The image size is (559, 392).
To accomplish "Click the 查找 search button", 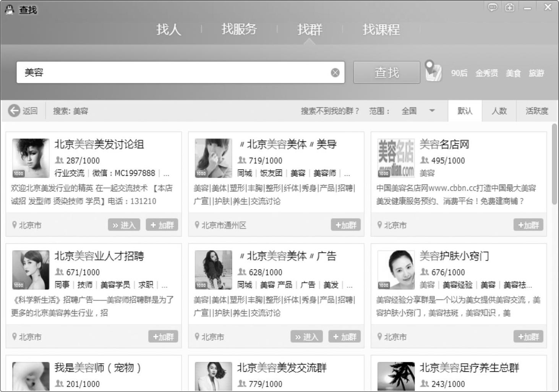I will tap(387, 72).
